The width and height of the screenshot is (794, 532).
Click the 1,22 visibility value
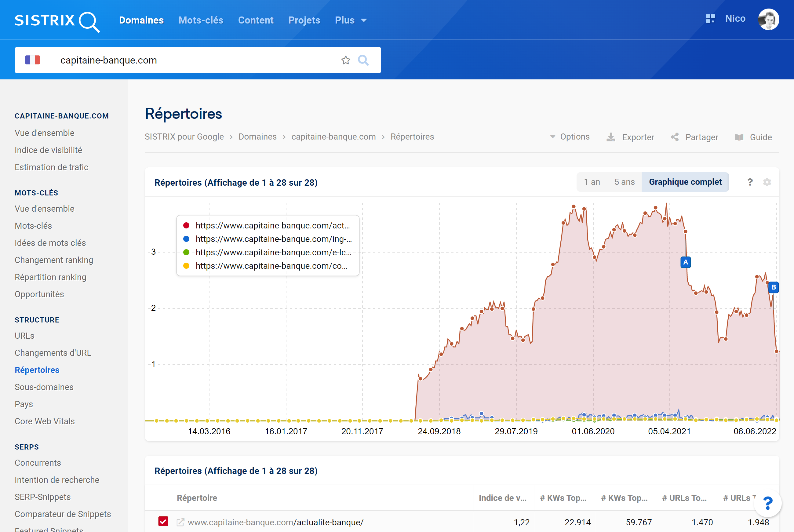click(x=522, y=522)
